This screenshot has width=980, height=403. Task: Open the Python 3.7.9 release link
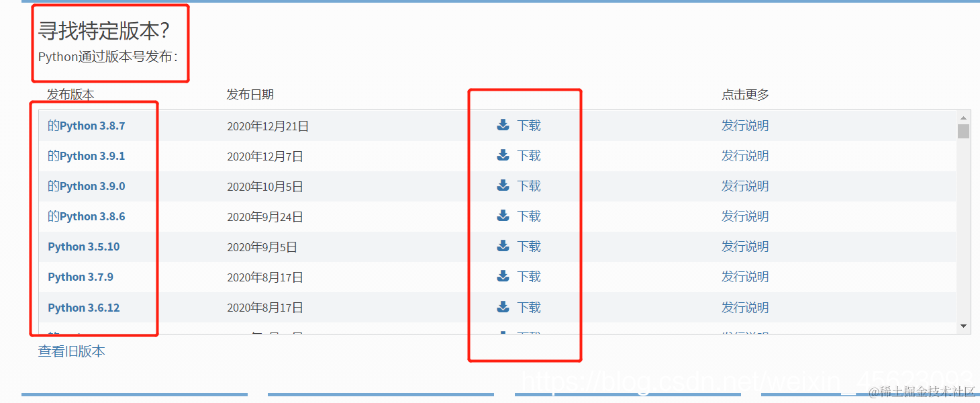tap(81, 277)
